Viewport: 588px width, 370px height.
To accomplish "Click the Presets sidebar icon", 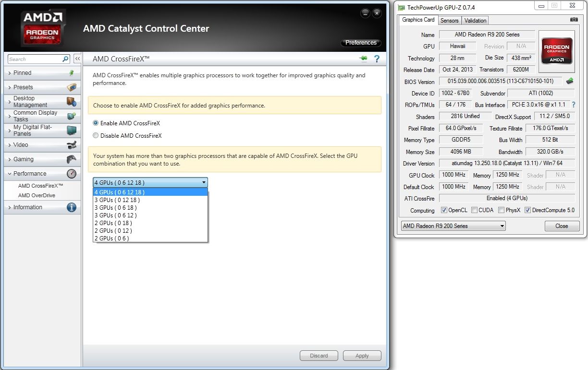I will (72, 87).
